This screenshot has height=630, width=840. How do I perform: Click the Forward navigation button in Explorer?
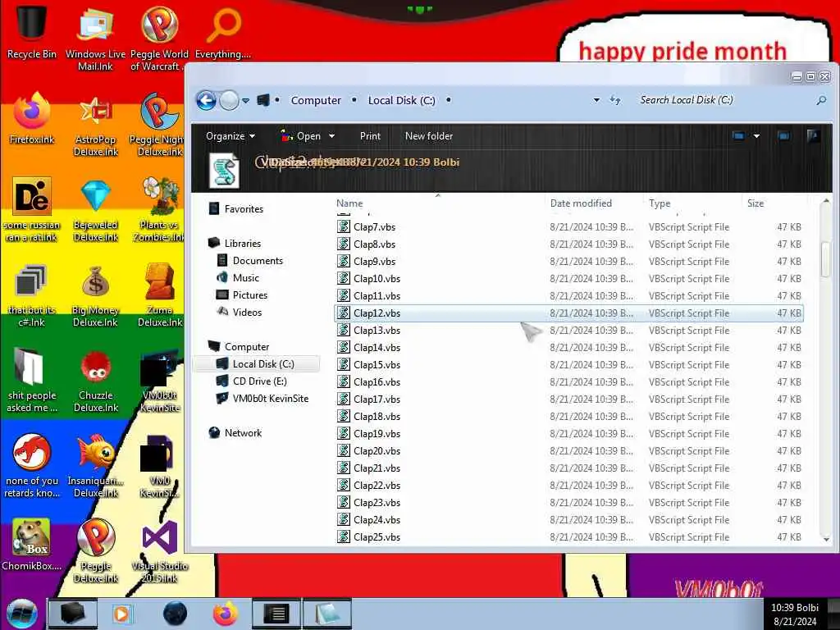(230, 100)
